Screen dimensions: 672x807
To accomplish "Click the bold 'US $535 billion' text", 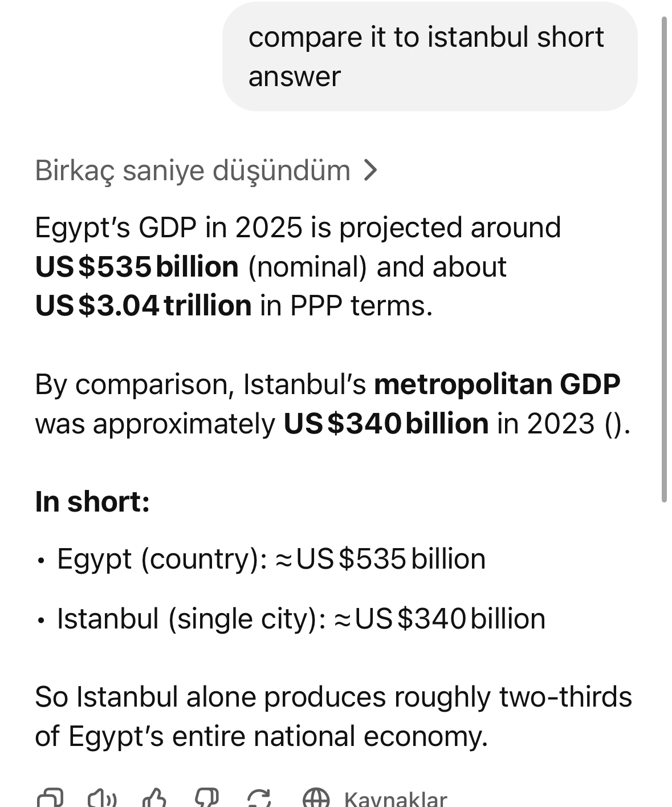I will pyautogui.click(x=137, y=267).
